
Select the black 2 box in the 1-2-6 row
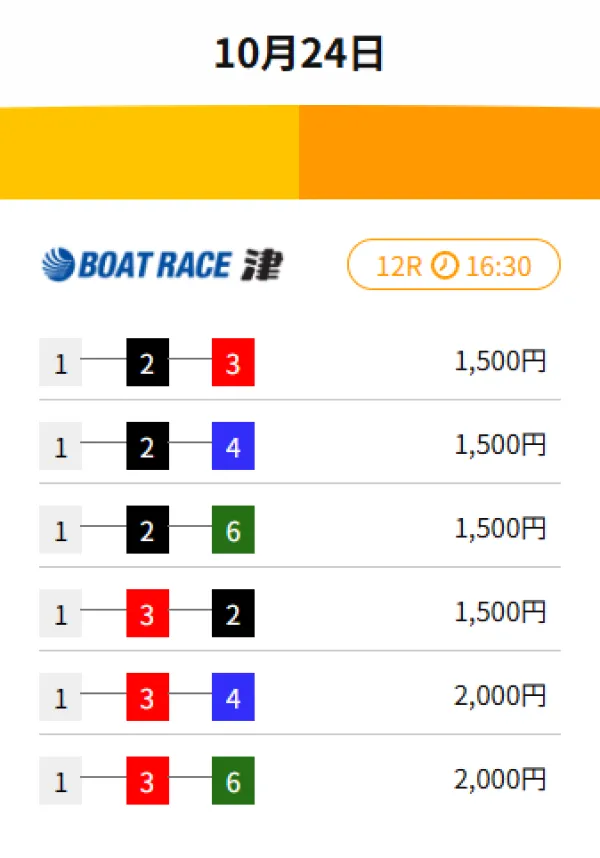147,531
